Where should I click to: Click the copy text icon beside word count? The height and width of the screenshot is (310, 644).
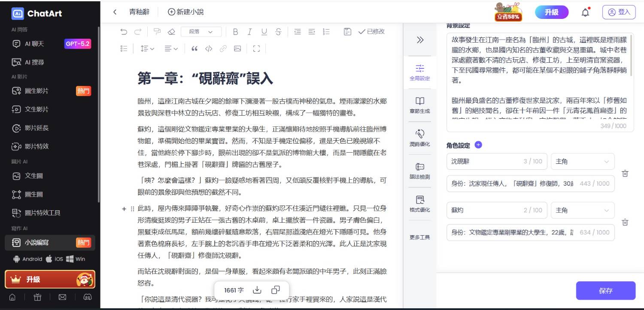point(276,290)
